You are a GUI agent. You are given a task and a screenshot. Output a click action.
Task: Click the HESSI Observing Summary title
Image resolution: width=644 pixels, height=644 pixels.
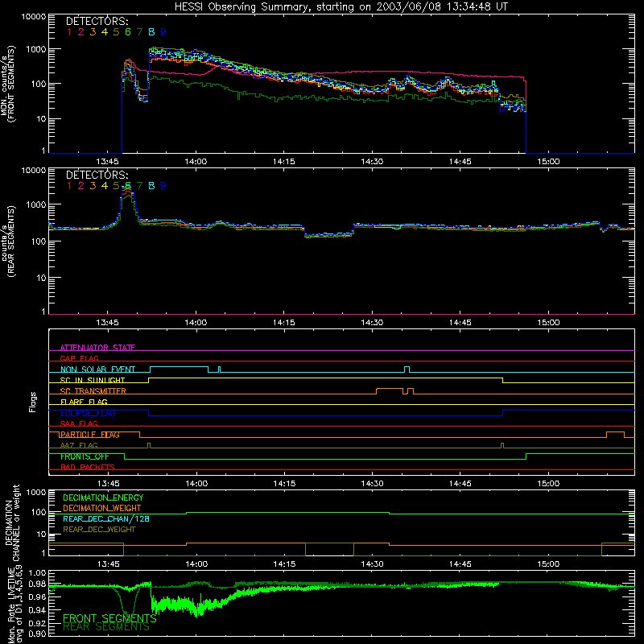coord(341,7)
